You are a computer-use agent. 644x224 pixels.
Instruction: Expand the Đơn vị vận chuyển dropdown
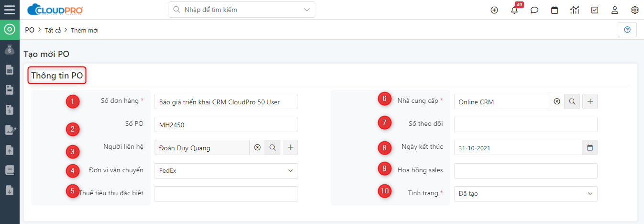point(290,171)
